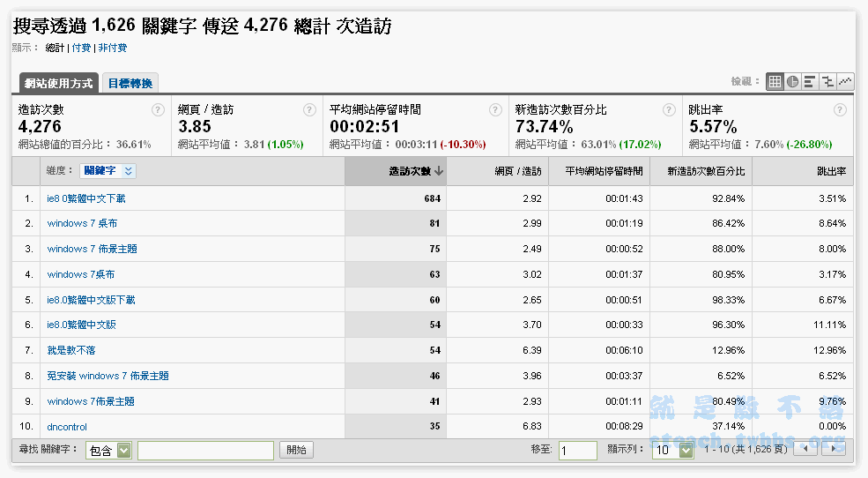Select the comparison view icon

[x=827, y=81]
